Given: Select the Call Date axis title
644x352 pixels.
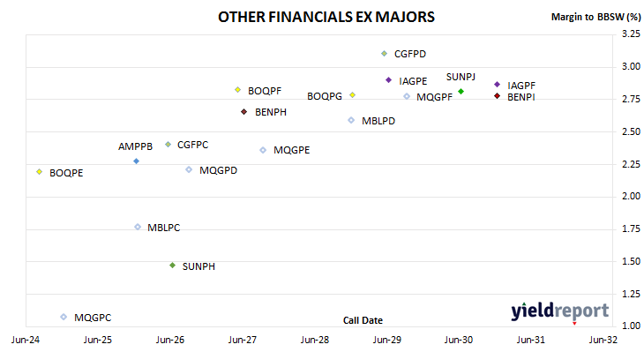Looking at the screenshot, I should [363, 320].
